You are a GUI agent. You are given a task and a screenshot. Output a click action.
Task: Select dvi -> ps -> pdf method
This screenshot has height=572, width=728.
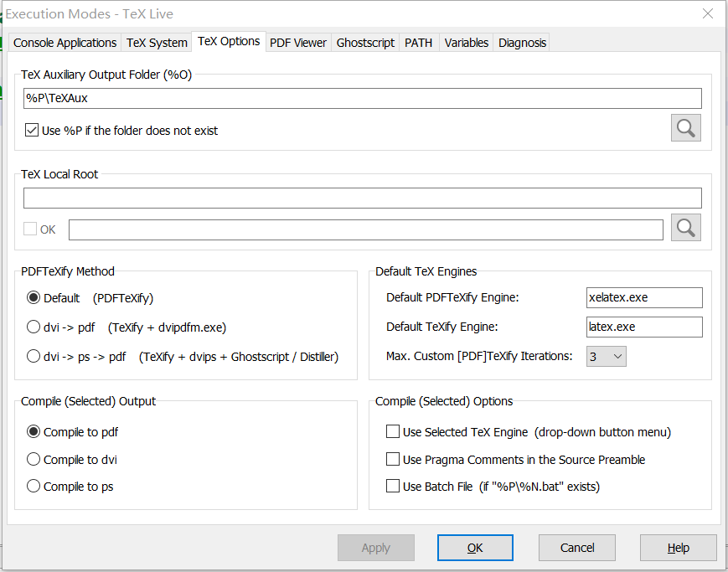click(34, 356)
